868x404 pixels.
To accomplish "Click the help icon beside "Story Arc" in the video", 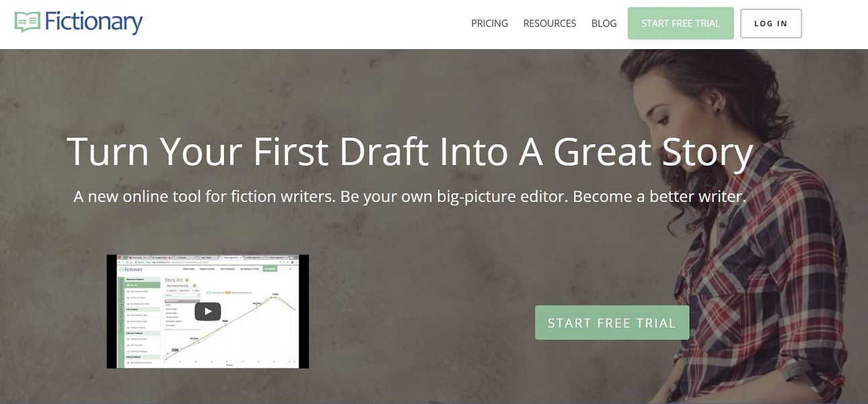I will point(187,279).
